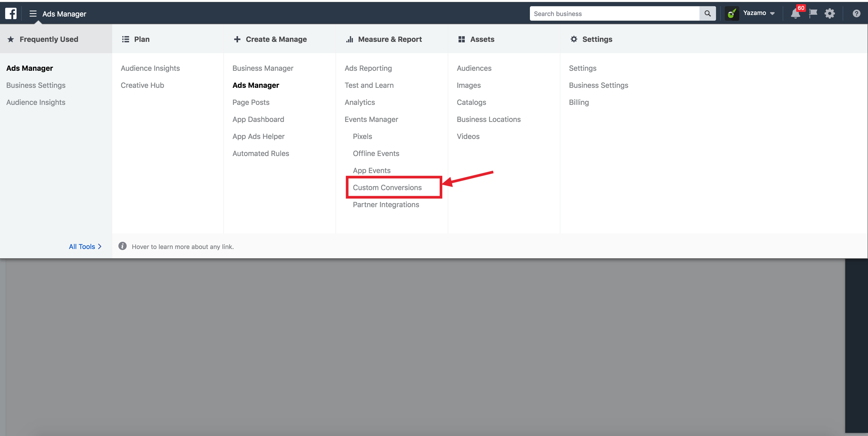Open Test and Learn
This screenshot has width=868, height=436.
pyautogui.click(x=369, y=85)
